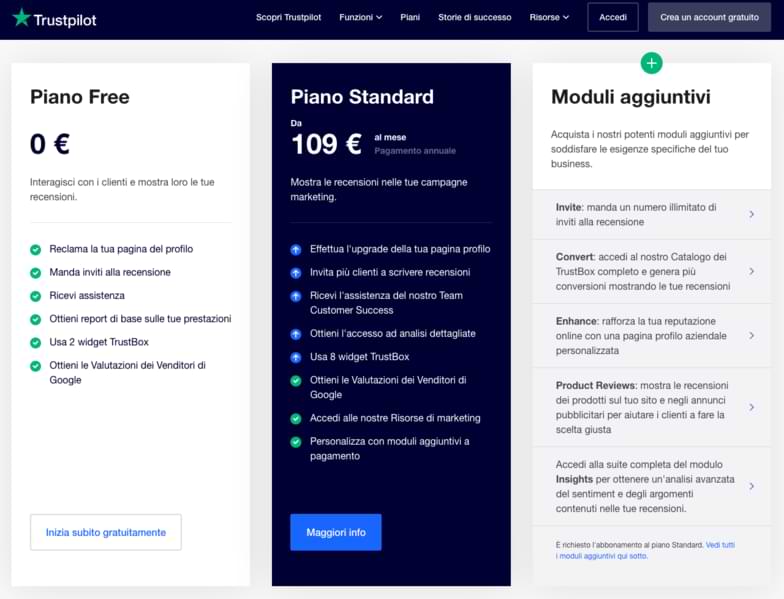Click checkmark beside Usa 2 widget TrustBox
This screenshot has height=599, width=784.
coord(36,342)
